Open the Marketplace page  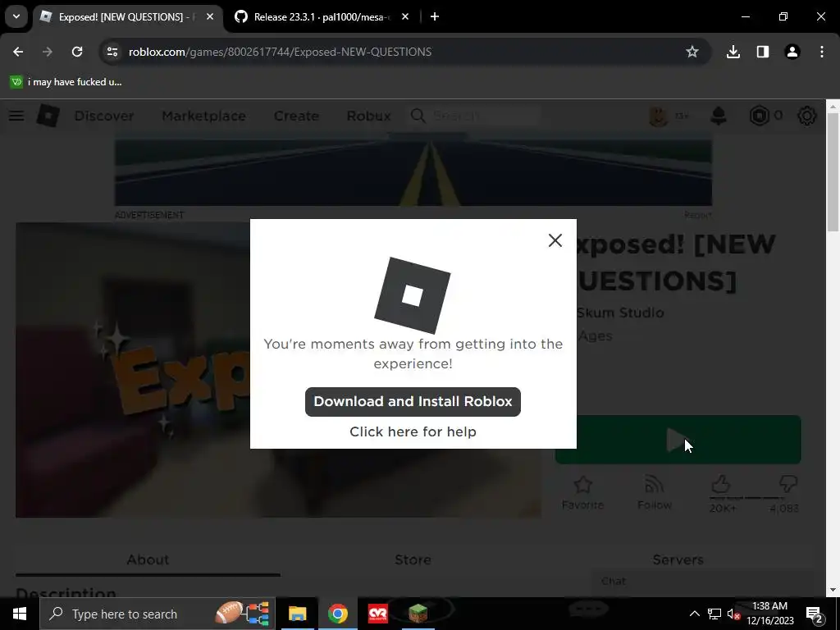point(203,116)
